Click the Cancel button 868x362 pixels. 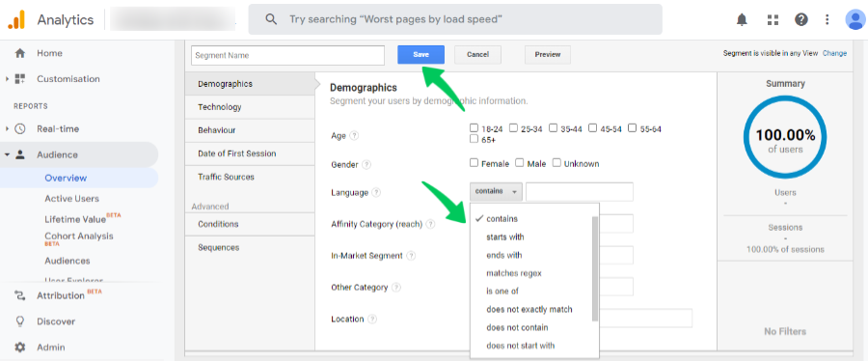point(477,54)
